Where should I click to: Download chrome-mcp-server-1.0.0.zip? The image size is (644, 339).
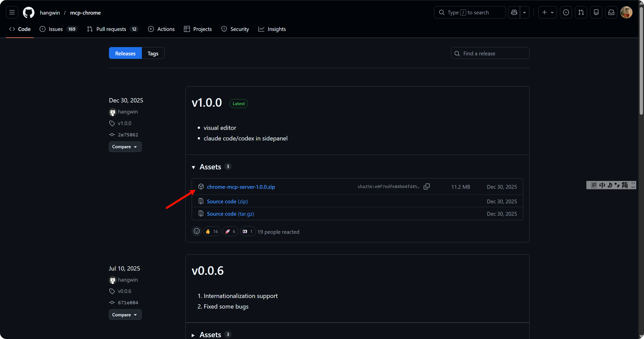[241, 187]
